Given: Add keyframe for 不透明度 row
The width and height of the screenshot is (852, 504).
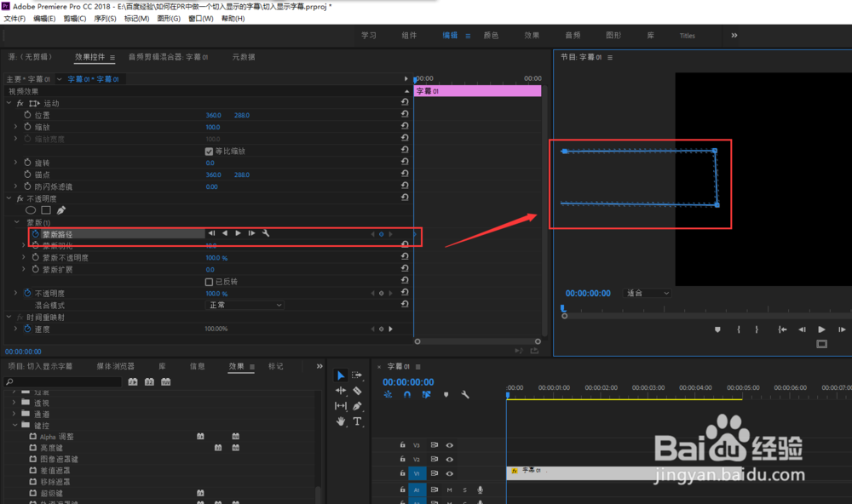Looking at the screenshot, I should 382,293.
